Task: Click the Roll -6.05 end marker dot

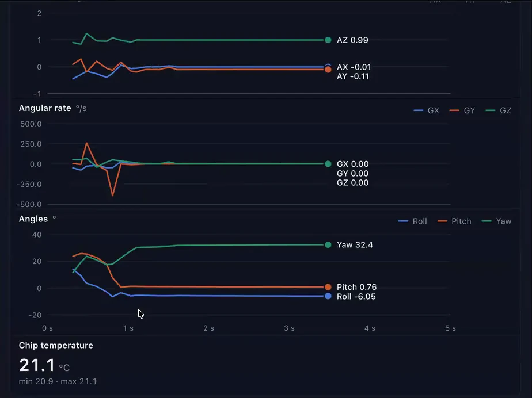Action: tap(328, 296)
